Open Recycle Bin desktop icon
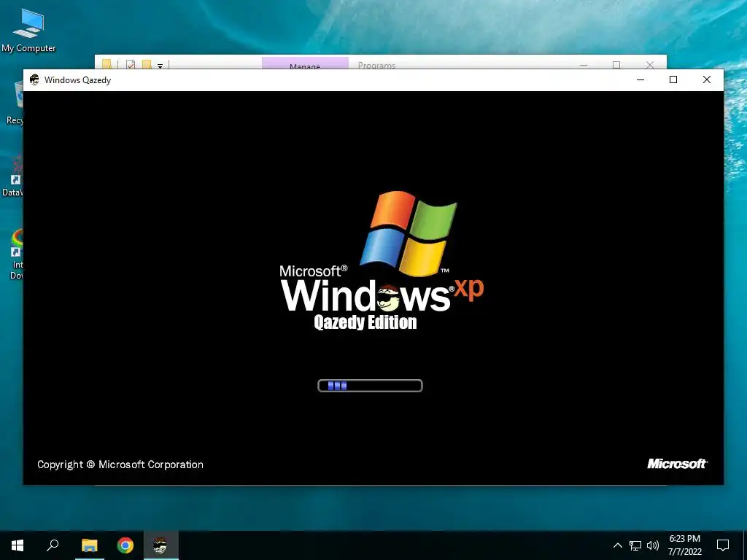 pyautogui.click(x=15, y=102)
